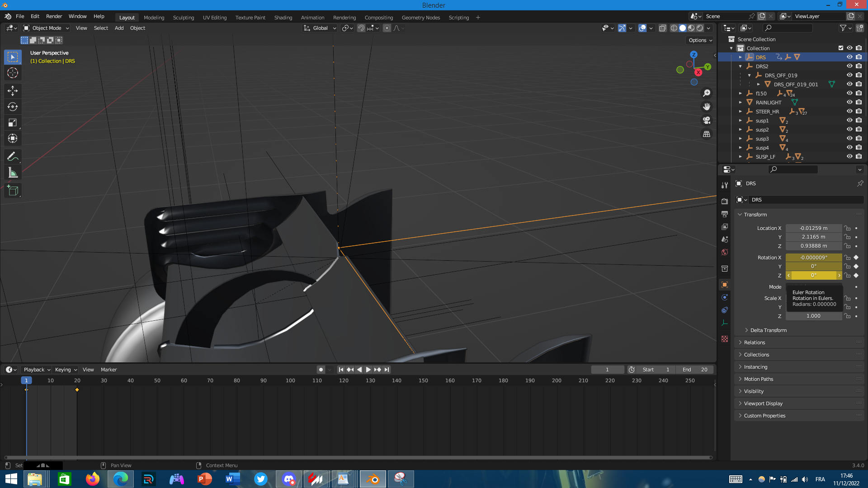Viewport: 868px width, 488px height.
Task: Open the Render menu
Action: [54, 16]
